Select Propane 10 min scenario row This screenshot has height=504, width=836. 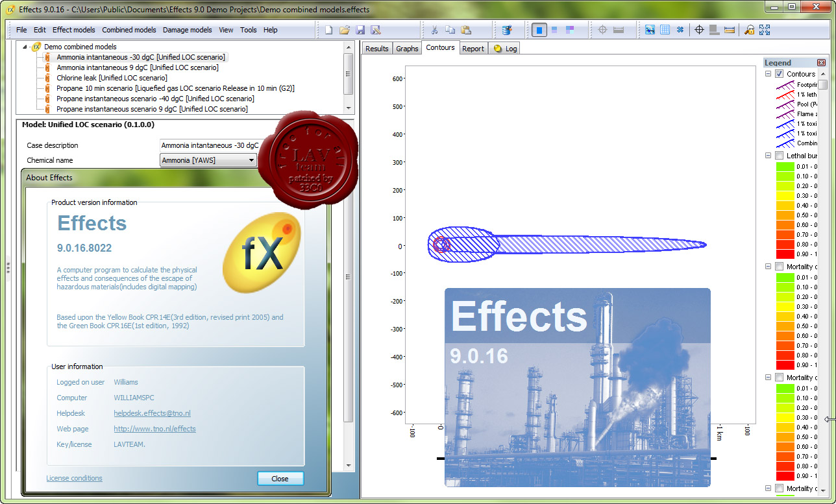coord(175,88)
